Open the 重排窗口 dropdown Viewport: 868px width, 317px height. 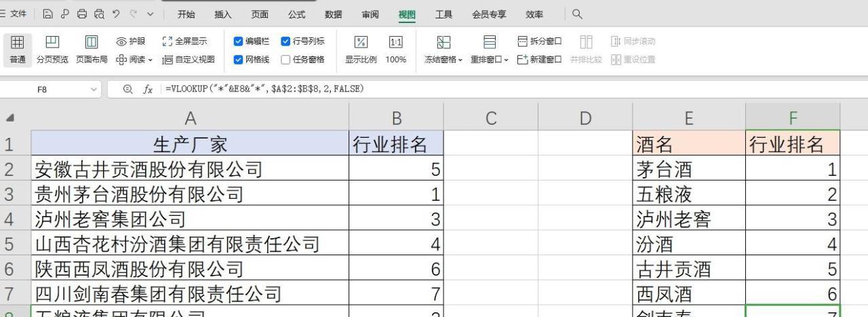(490, 50)
